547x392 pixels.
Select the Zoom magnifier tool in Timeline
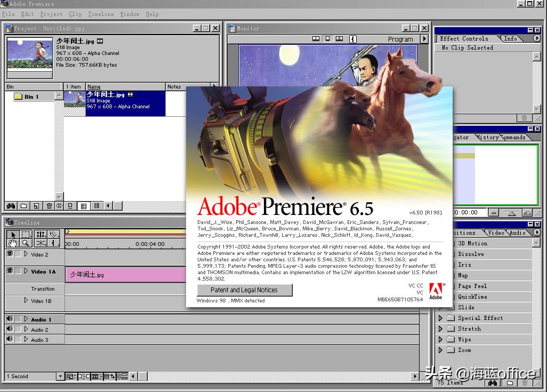coord(26,243)
